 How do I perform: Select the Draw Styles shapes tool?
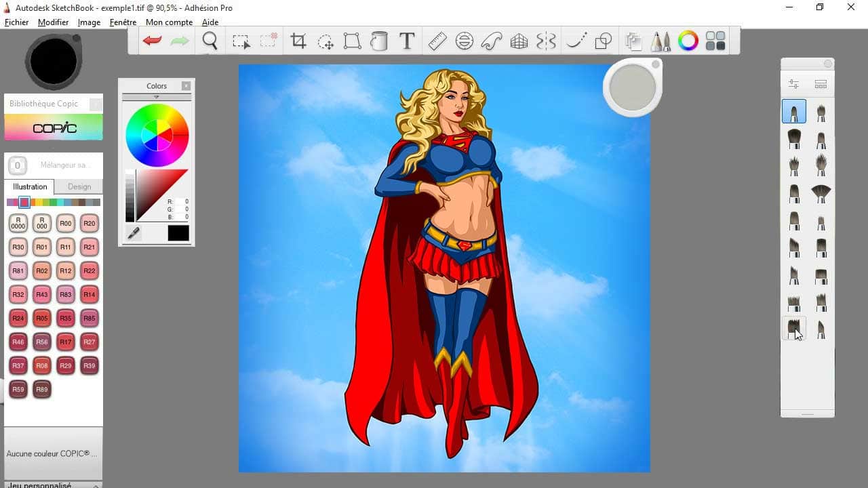(x=603, y=42)
